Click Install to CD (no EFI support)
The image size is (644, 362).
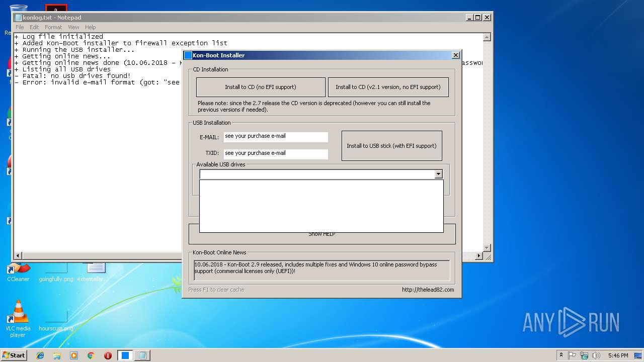(261, 87)
